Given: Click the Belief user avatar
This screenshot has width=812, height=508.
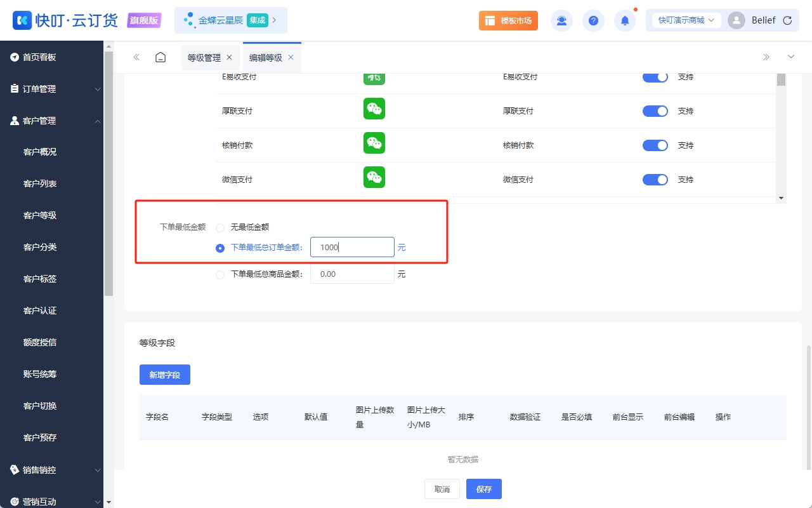Looking at the screenshot, I should (x=737, y=20).
